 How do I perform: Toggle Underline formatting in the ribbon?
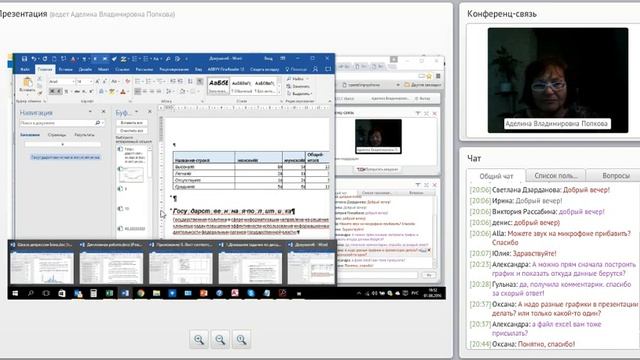point(66,92)
